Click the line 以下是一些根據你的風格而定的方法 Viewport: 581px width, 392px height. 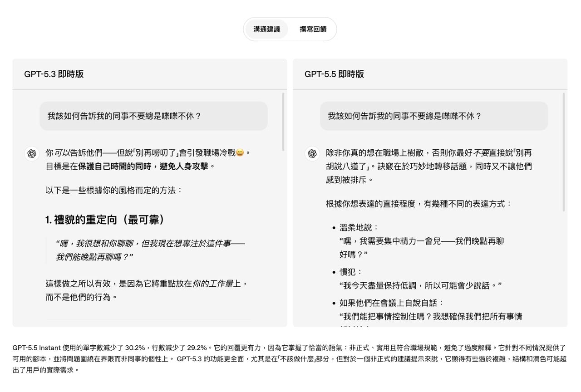[114, 190]
